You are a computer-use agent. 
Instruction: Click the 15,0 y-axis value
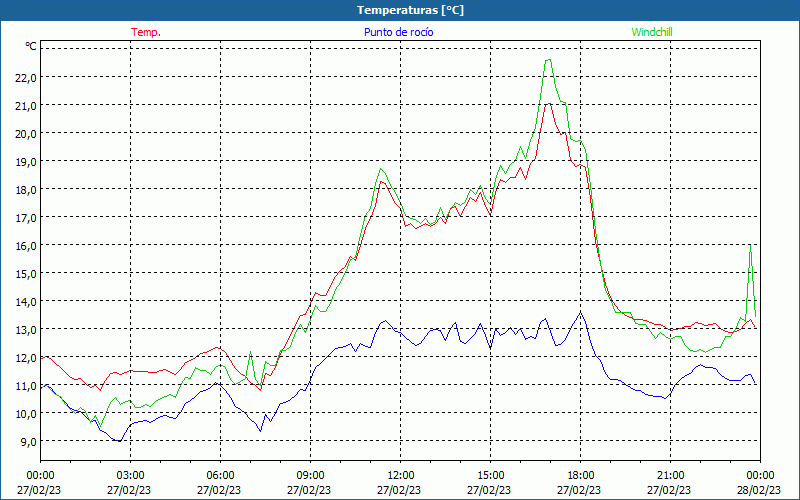tap(27, 274)
